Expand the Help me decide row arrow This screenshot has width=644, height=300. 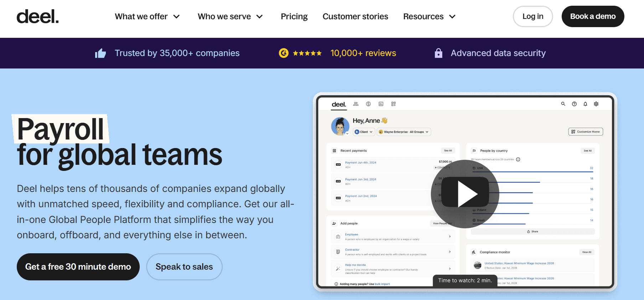[x=450, y=269]
